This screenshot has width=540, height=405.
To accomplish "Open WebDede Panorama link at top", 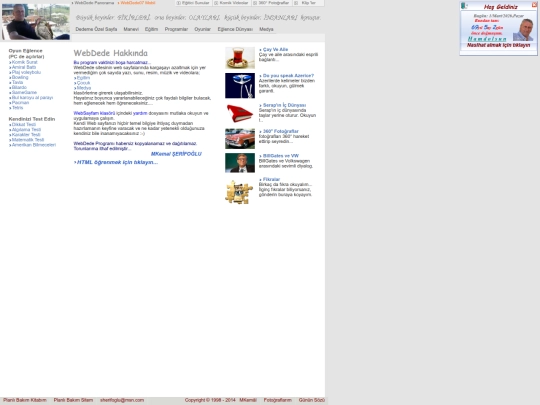I will point(94,3).
